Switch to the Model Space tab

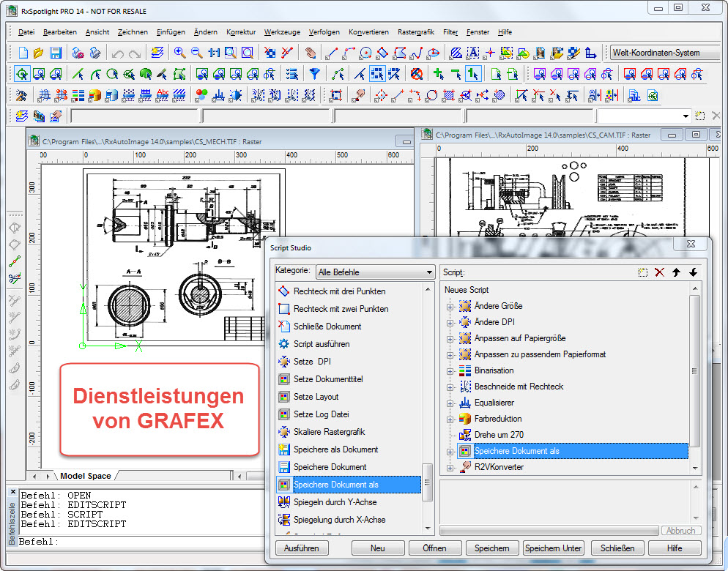(85, 476)
